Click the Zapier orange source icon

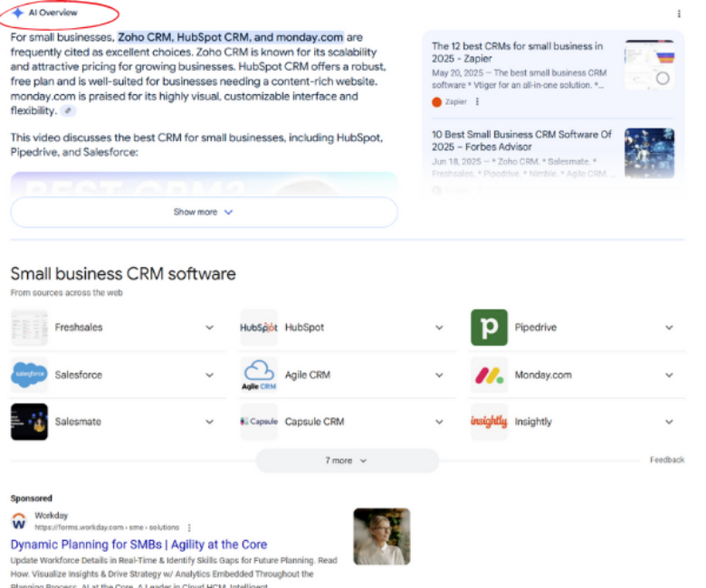point(437,102)
